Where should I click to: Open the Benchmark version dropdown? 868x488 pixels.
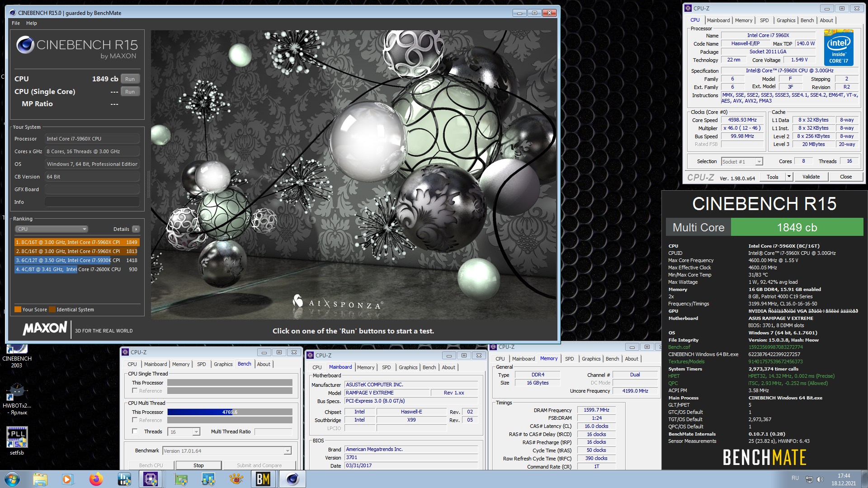tap(227, 451)
